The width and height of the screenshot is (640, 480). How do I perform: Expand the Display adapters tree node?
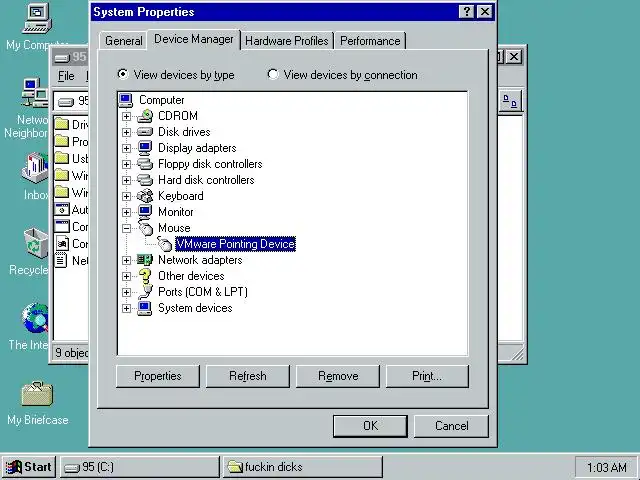(127, 148)
